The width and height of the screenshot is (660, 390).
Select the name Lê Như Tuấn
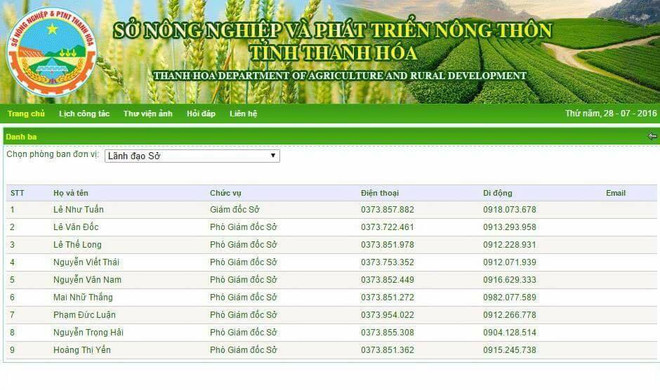tap(78, 210)
